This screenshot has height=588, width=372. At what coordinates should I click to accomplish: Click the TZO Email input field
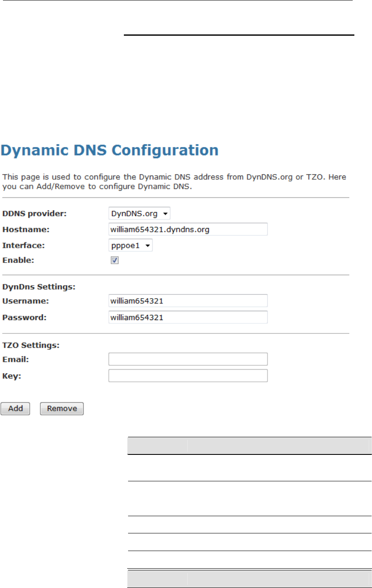point(188,359)
